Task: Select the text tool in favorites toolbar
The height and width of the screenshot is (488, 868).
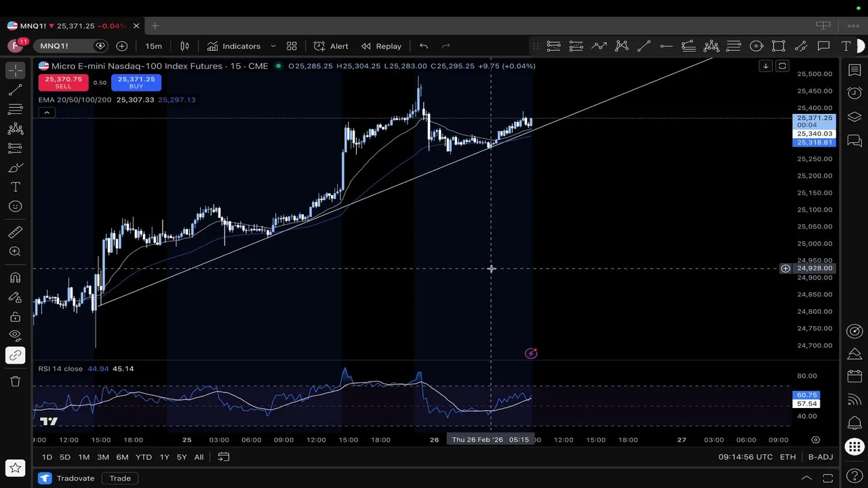Action: tap(846, 46)
